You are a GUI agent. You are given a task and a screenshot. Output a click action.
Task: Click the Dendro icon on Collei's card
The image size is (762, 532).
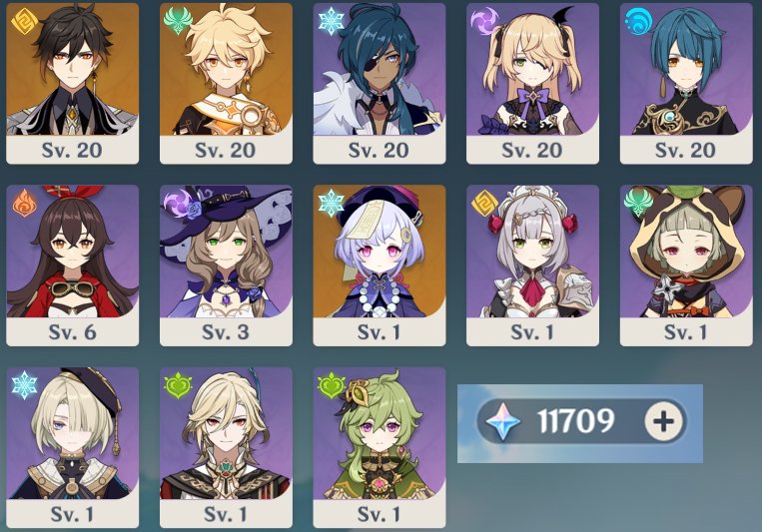(331, 385)
